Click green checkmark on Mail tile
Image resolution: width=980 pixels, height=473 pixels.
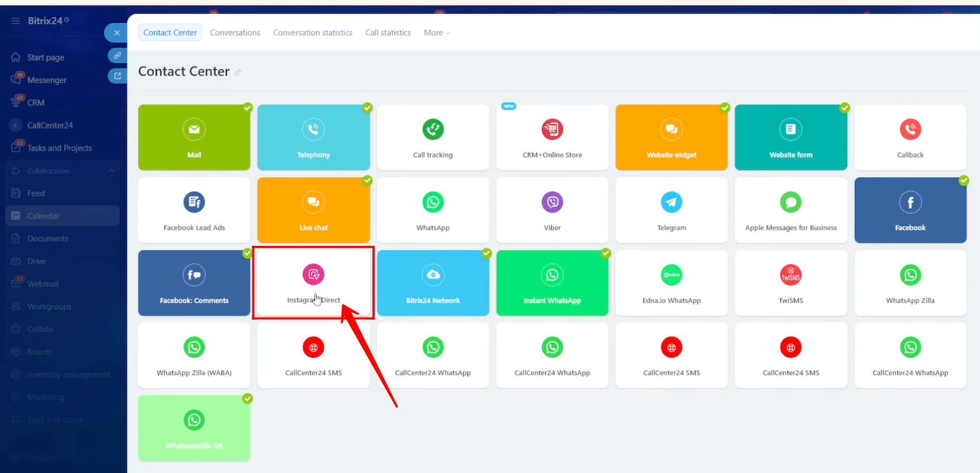[248, 108]
